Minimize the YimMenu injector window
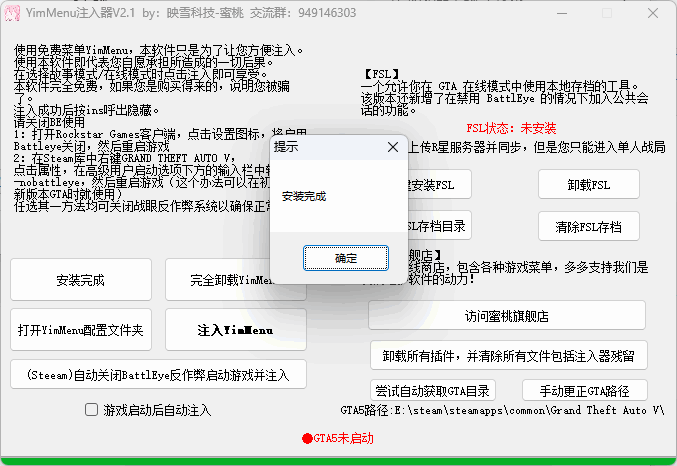 pyautogui.click(x=562, y=13)
